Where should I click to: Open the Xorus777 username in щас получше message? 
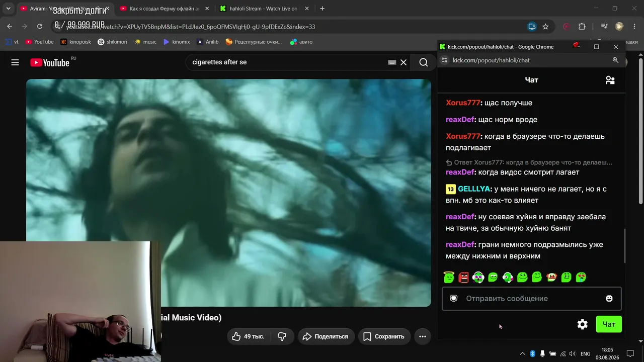click(x=463, y=103)
